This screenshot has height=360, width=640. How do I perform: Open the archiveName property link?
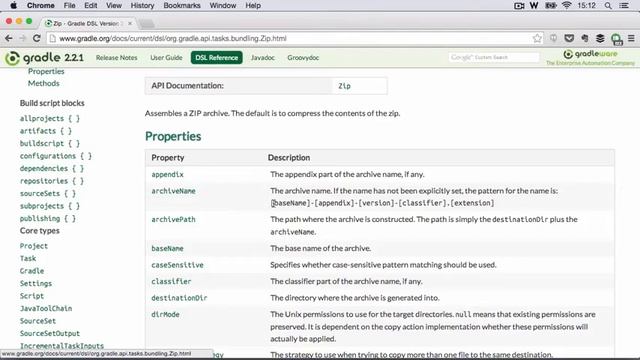coord(173,191)
